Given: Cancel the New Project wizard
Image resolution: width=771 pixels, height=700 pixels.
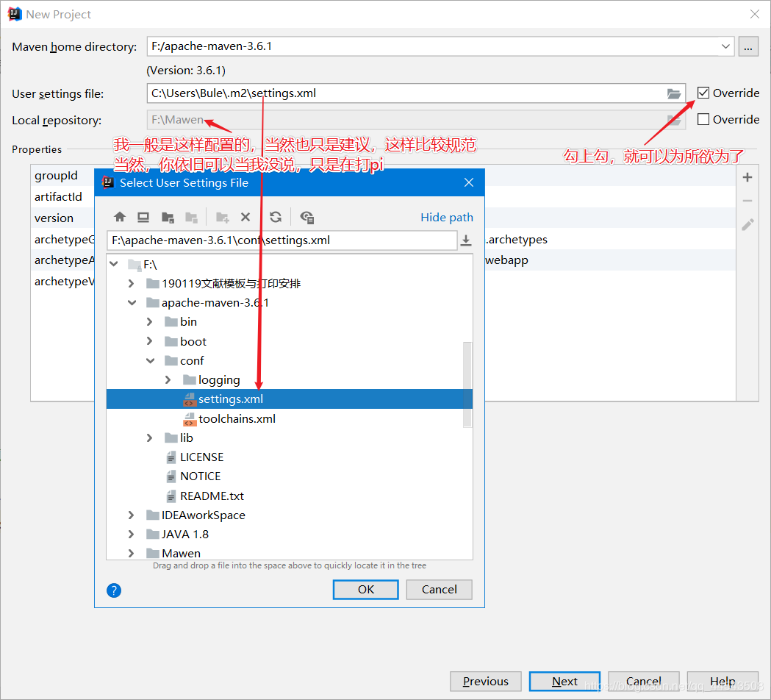Looking at the screenshot, I should point(643,682).
